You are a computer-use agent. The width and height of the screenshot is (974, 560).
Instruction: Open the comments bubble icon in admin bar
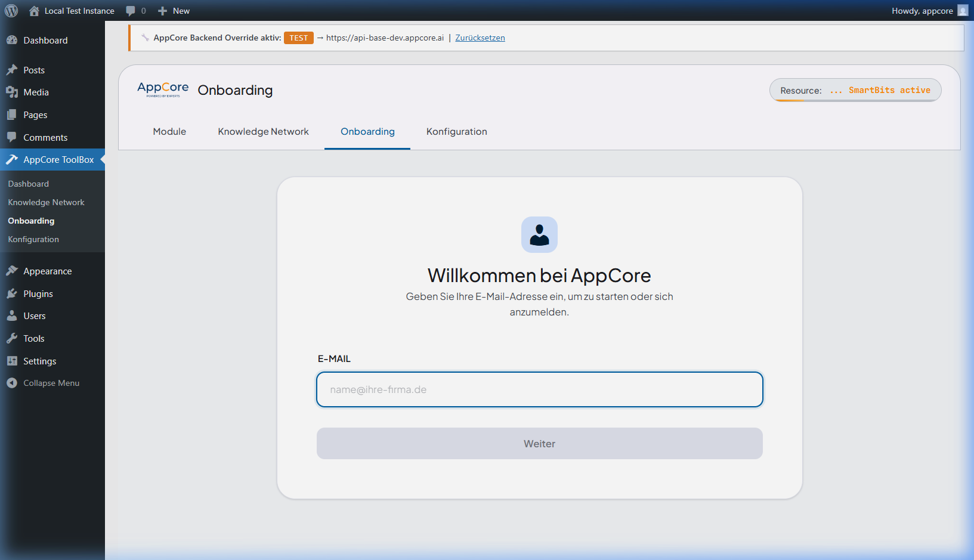click(x=131, y=10)
